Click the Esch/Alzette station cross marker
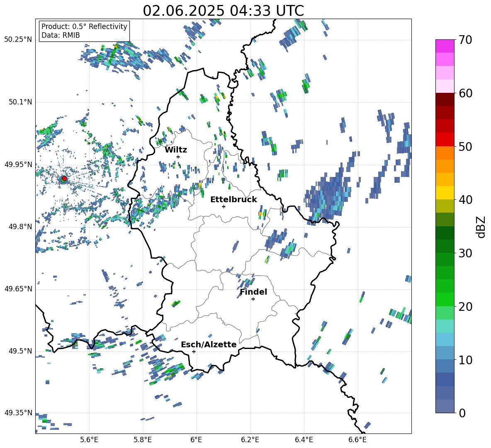The height and width of the screenshot is (448, 491). pyautogui.click(x=194, y=351)
